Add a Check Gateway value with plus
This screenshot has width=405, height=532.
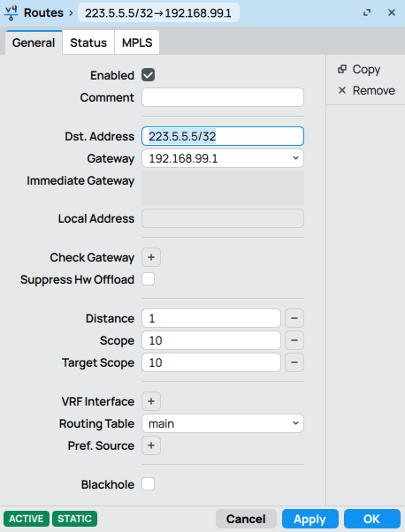coord(151,257)
